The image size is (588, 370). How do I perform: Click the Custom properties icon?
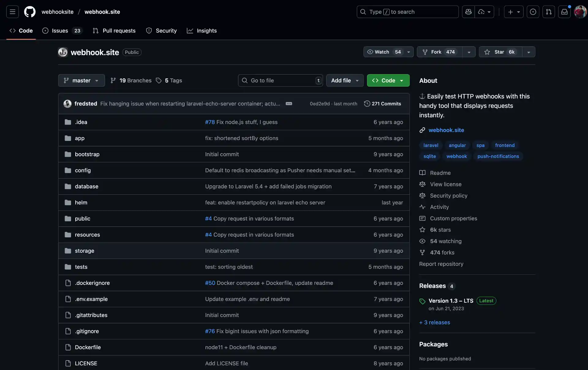[x=422, y=218]
